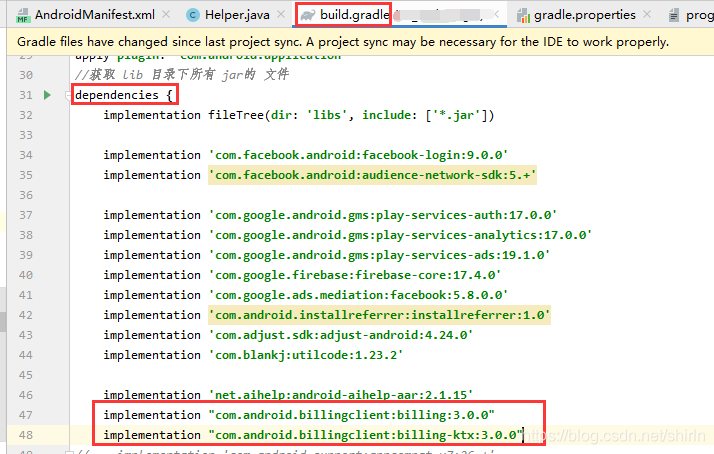Click the android-aihelp-aar:2.1.15 dependency

click(x=341, y=395)
